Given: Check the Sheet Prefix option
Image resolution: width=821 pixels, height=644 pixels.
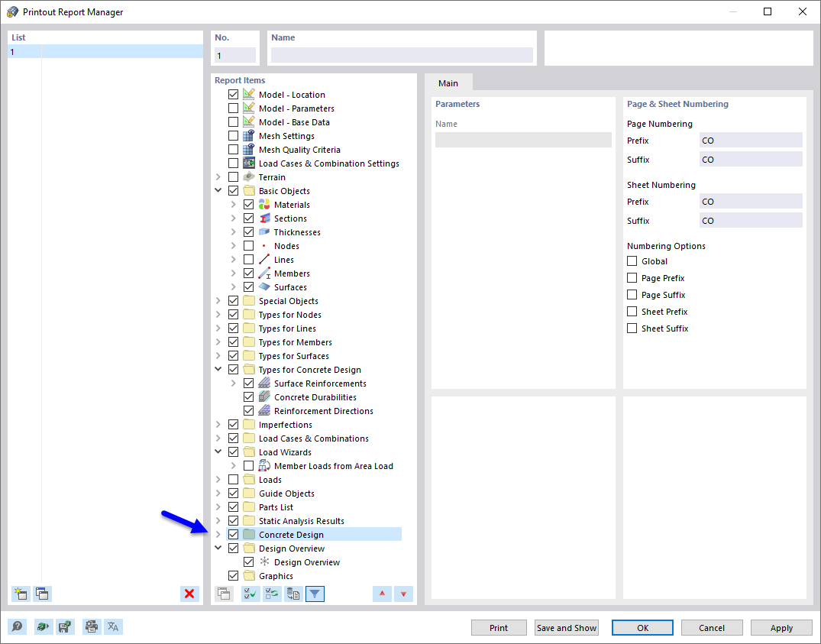Looking at the screenshot, I should click(632, 311).
